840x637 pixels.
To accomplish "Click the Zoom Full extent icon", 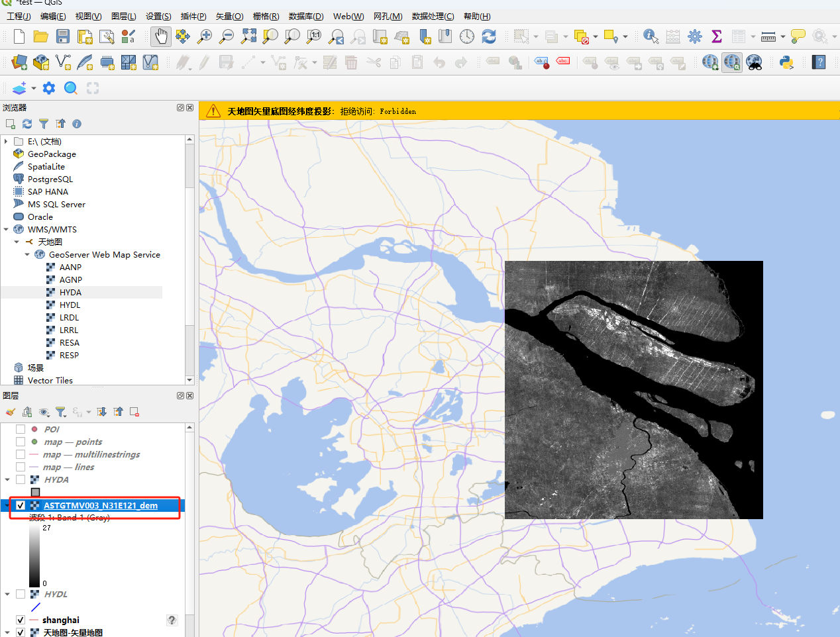I will [248, 36].
